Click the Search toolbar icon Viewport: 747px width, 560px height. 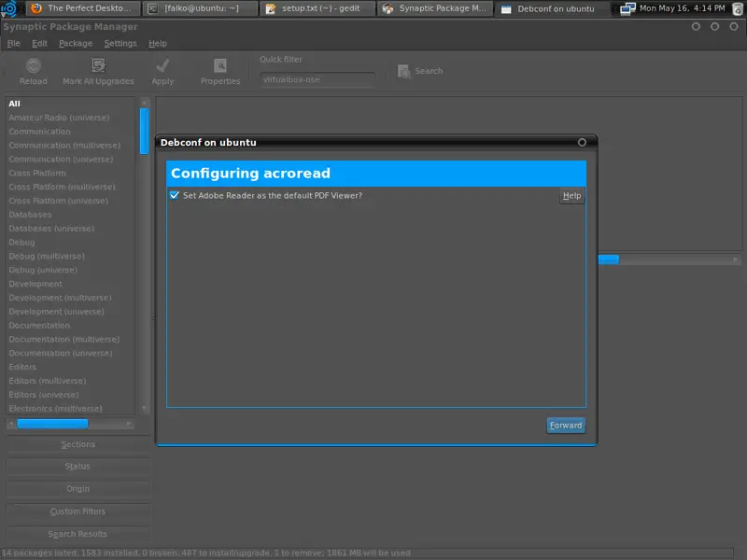[404, 71]
